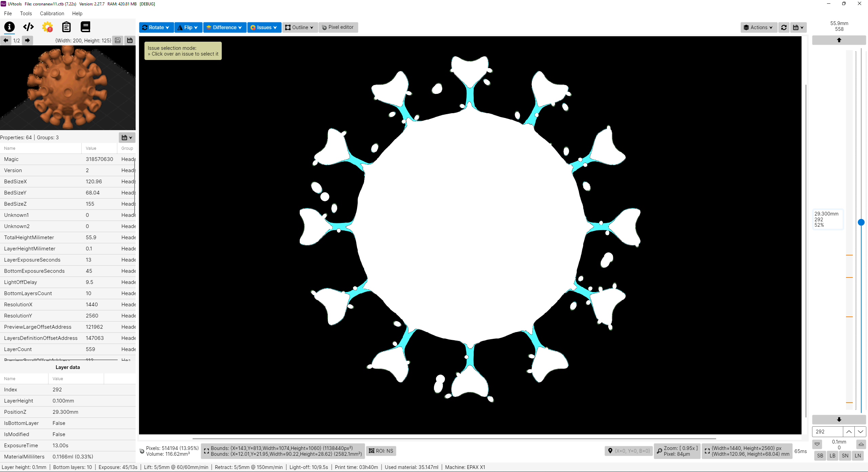
Task: Open the Information tab icon
Action: click(x=9, y=27)
